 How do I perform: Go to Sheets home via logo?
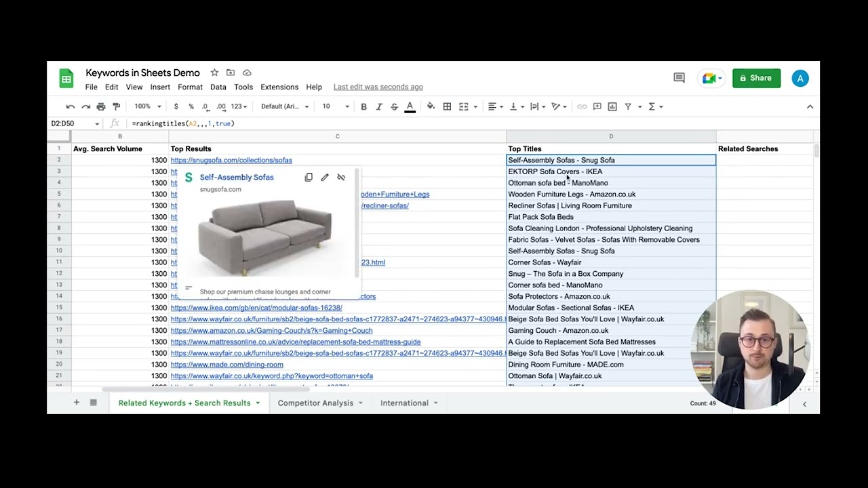coord(66,79)
